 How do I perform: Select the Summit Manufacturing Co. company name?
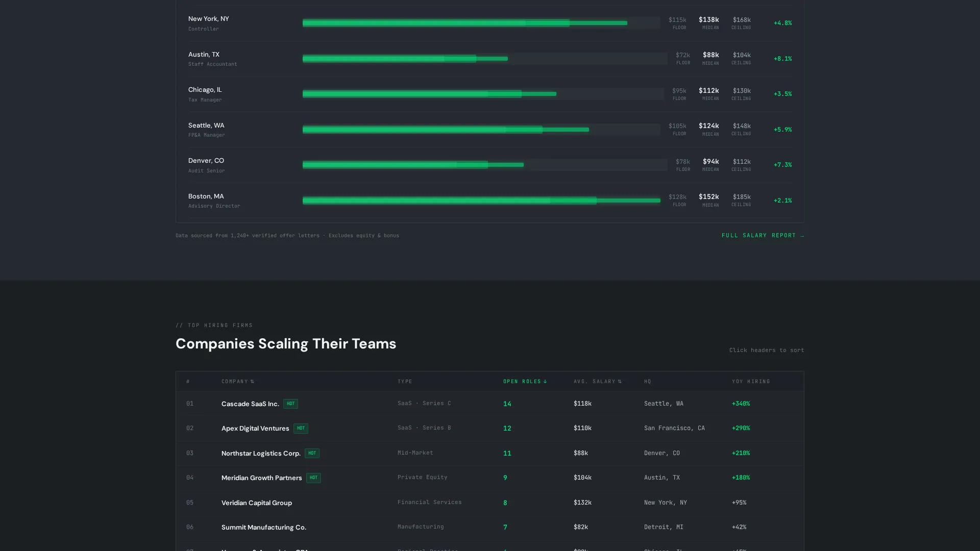[264, 527]
